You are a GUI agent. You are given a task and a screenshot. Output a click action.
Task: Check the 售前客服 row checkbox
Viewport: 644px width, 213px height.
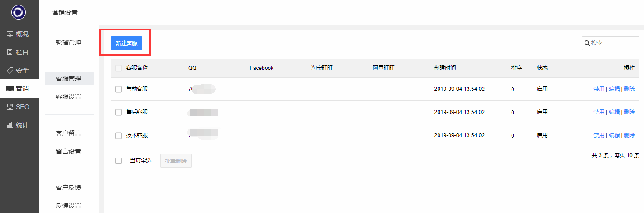tap(118, 89)
